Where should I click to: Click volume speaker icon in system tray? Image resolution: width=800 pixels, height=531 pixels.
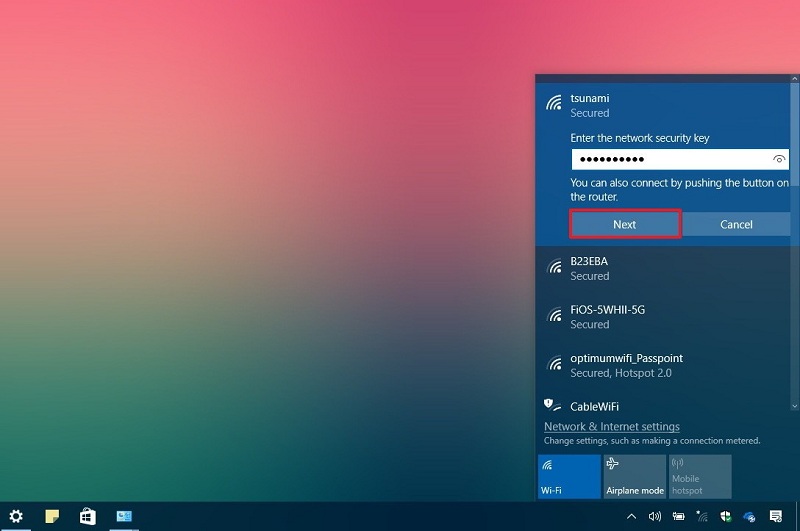point(655,516)
